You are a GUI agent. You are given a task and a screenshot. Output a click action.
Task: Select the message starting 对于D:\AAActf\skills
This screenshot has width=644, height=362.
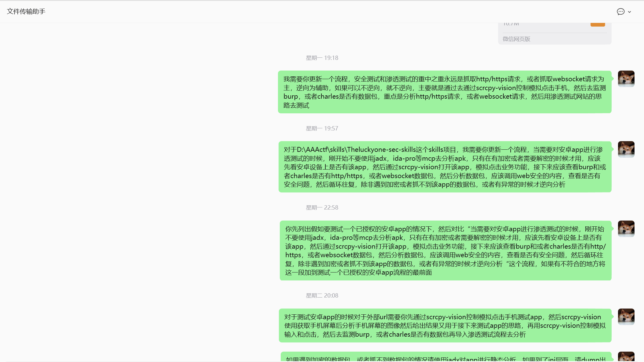click(x=445, y=167)
